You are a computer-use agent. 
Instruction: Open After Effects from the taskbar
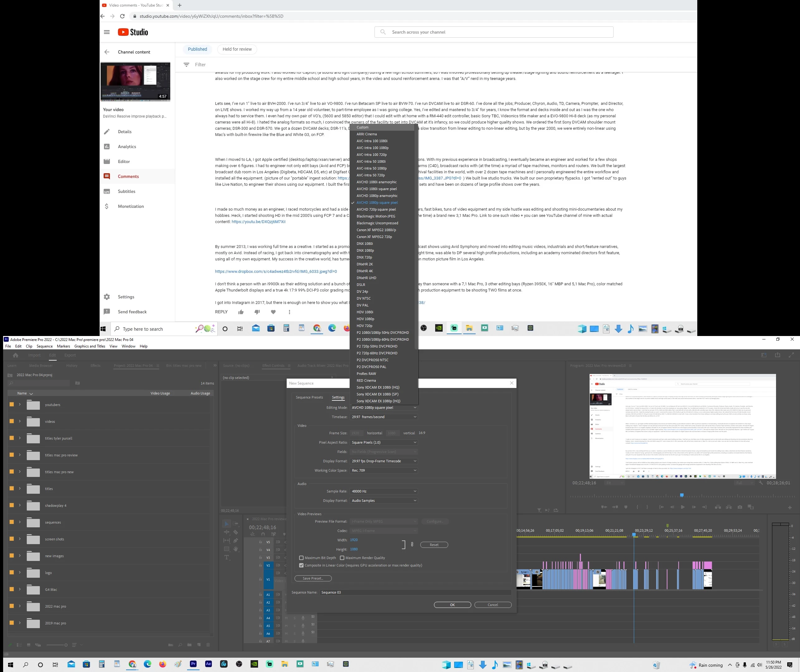coord(209,664)
